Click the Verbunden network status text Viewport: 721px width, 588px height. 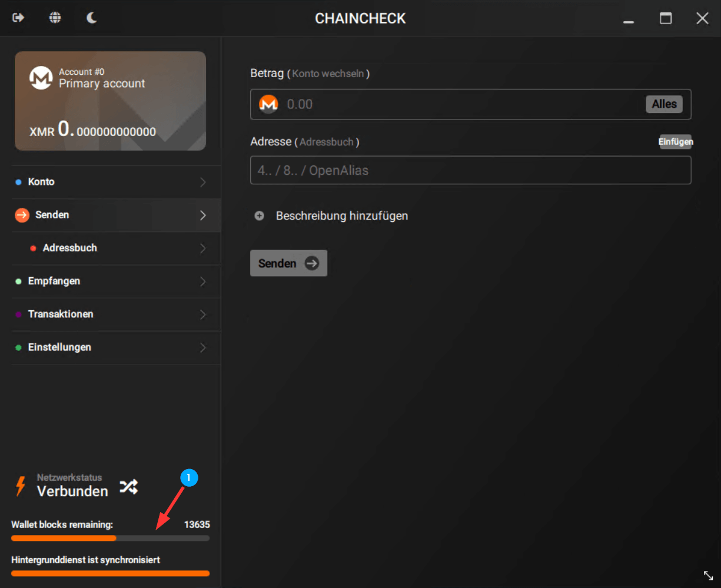click(x=72, y=491)
